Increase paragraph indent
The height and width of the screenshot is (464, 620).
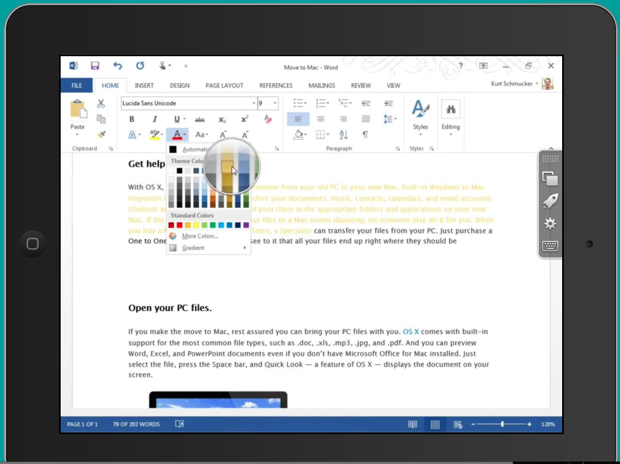[388, 103]
